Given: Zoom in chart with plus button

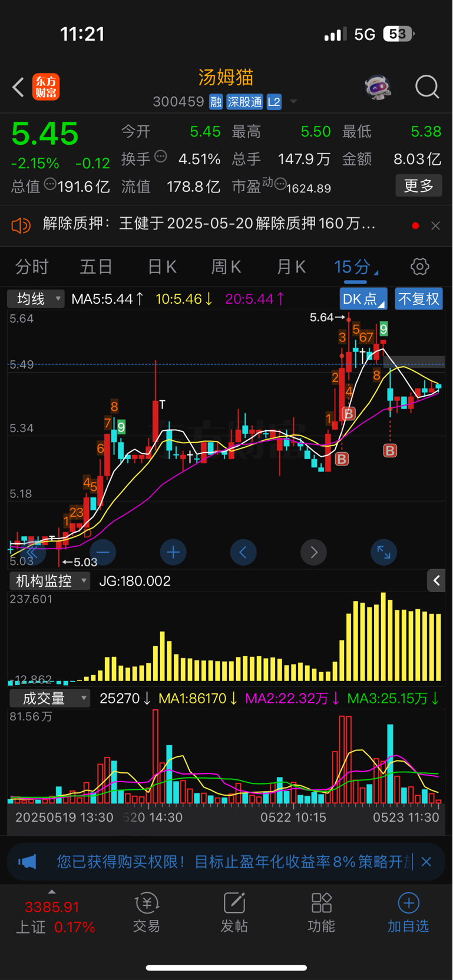Looking at the screenshot, I should pos(173,552).
